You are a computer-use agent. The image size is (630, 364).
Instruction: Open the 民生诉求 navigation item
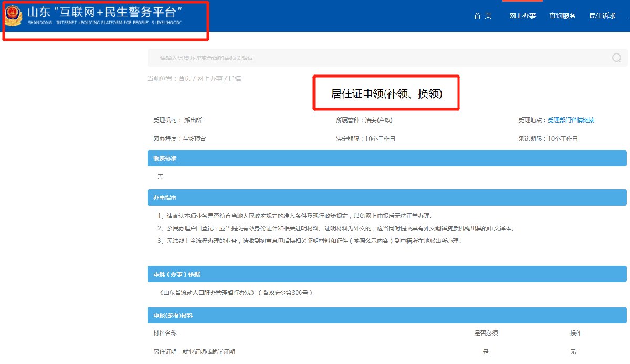[x=603, y=16]
